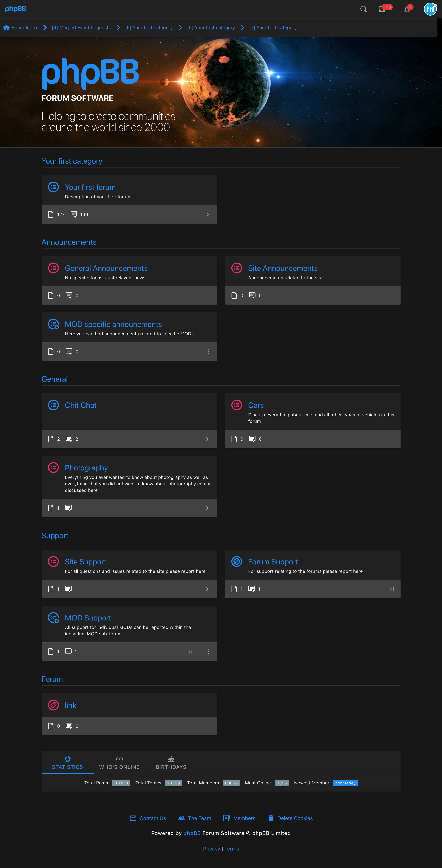
Task: Jump to last post in Chit Chat
Action: (208, 439)
